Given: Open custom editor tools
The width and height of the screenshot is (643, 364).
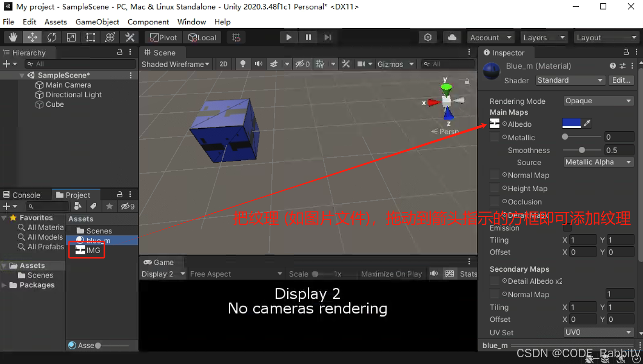Looking at the screenshot, I should [x=130, y=37].
